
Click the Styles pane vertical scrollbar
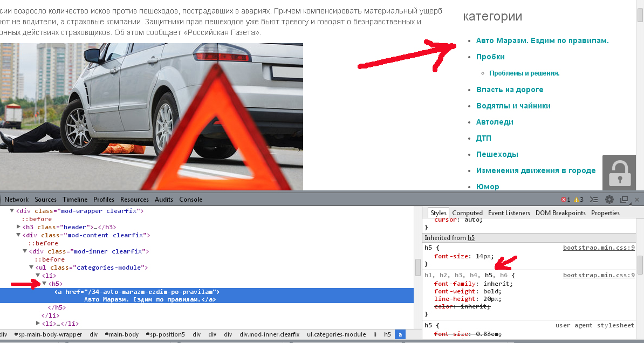[640, 264]
